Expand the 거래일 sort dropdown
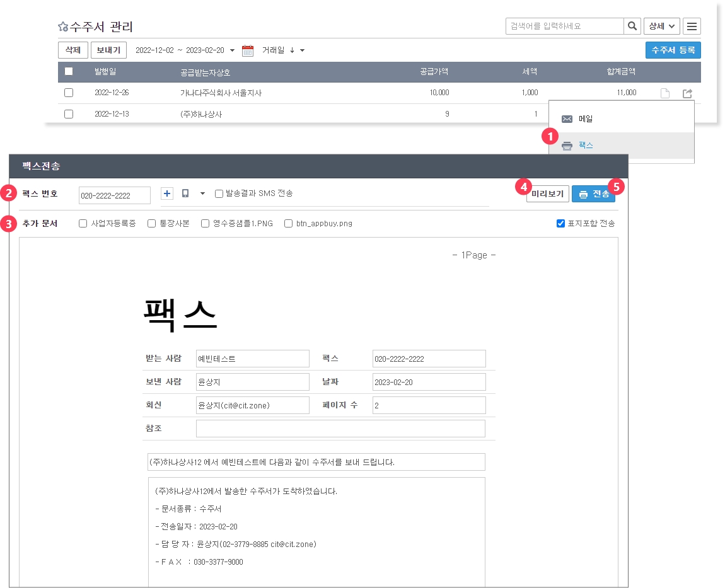725x588 pixels. [302, 50]
